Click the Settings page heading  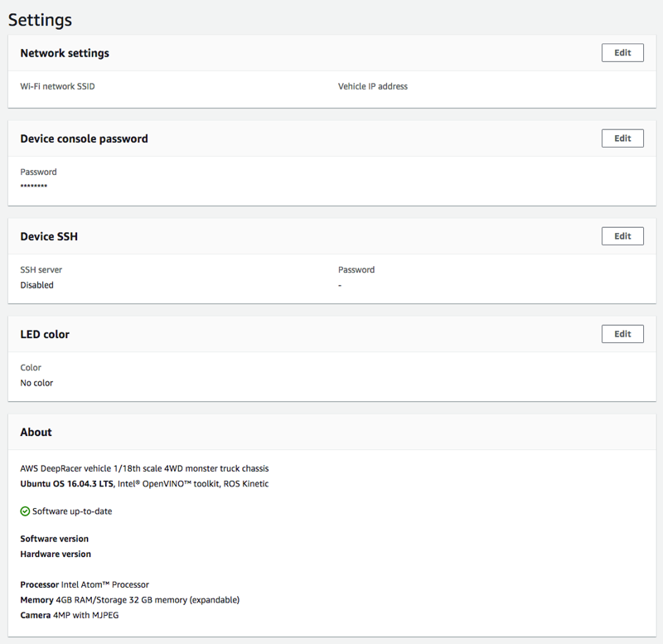[x=40, y=20]
